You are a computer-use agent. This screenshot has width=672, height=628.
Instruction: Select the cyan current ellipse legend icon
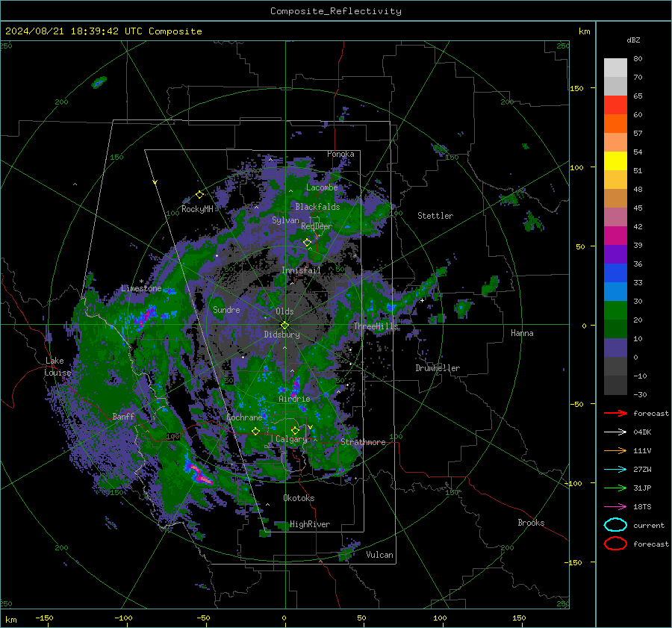coord(615,525)
